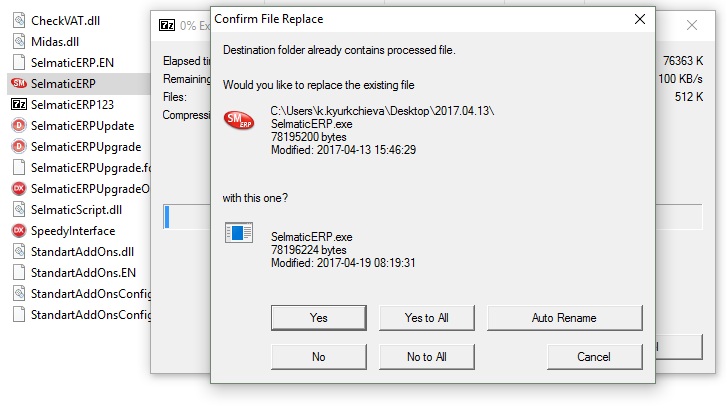Select StandartAddOns.EN file
The height and width of the screenshot is (406, 726).
click(74, 272)
